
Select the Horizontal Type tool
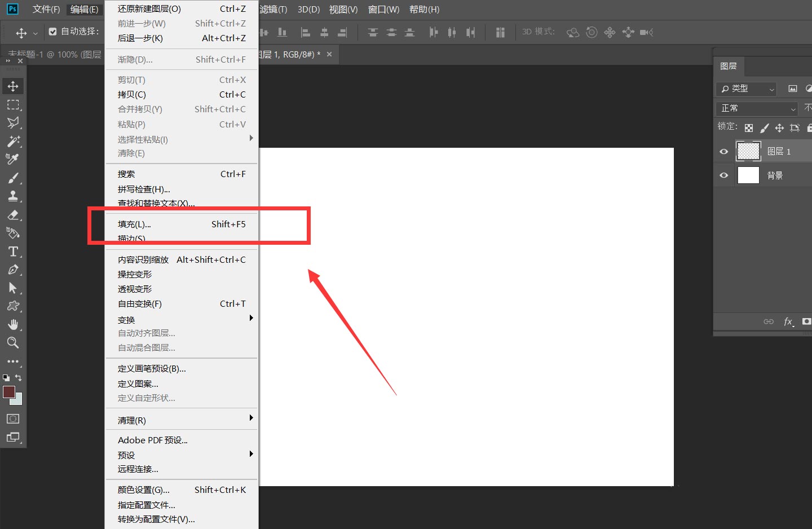[13, 252]
